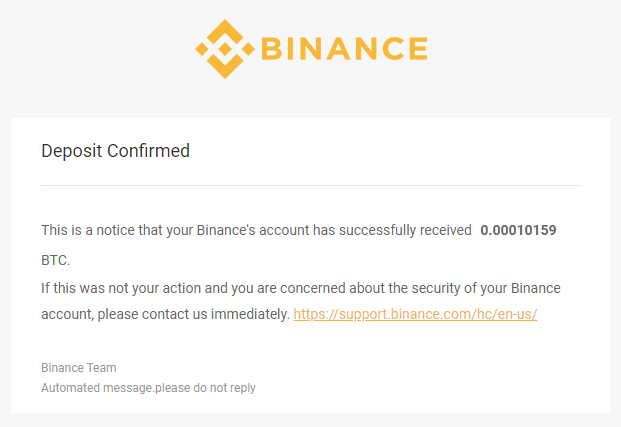The width and height of the screenshot is (621, 427).
Task: Click the Deposit Confirmed heading
Action: (x=115, y=151)
